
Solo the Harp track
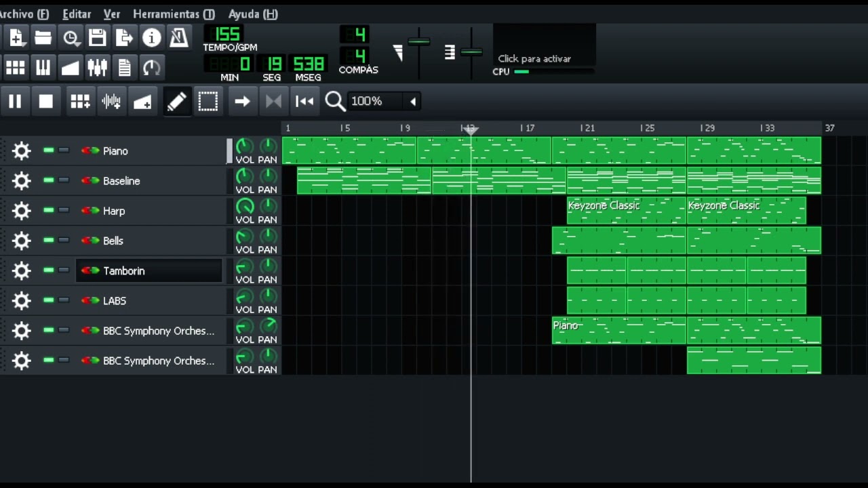[64, 210]
